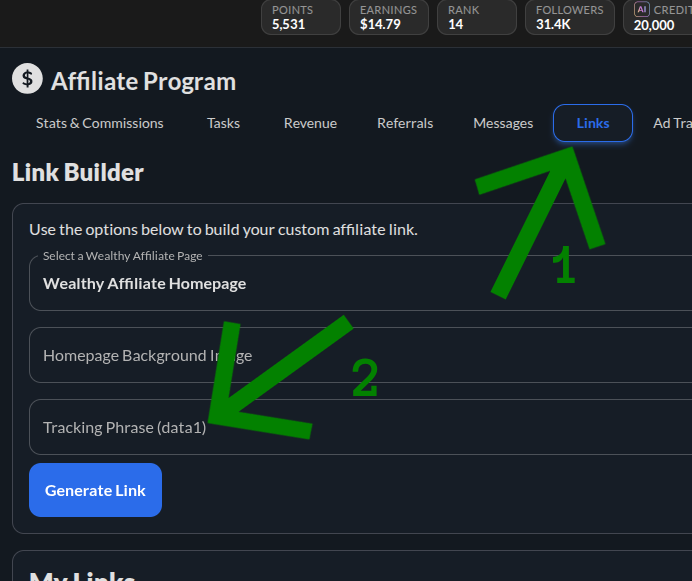The width and height of the screenshot is (692, 581).
Task: Click the Earnings $14.79 badge
Action: pos(388,17)
